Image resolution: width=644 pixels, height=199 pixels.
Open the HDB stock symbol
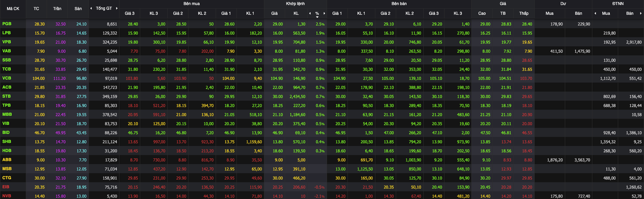(7, 151)
